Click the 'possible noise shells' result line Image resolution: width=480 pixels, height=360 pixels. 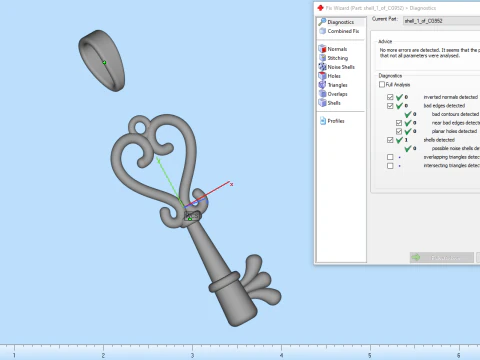coord(455,148)
